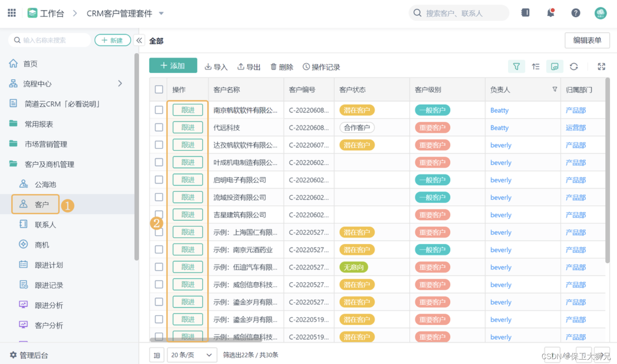
Task: Select 客户 in sidebar
Action: [x=36, y=204]
